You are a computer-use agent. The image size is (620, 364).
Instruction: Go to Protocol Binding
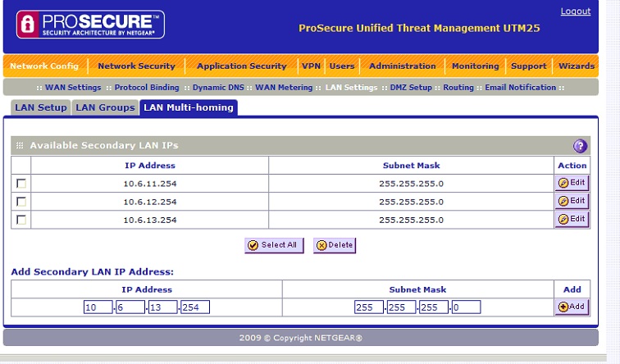tap(147, 88)
